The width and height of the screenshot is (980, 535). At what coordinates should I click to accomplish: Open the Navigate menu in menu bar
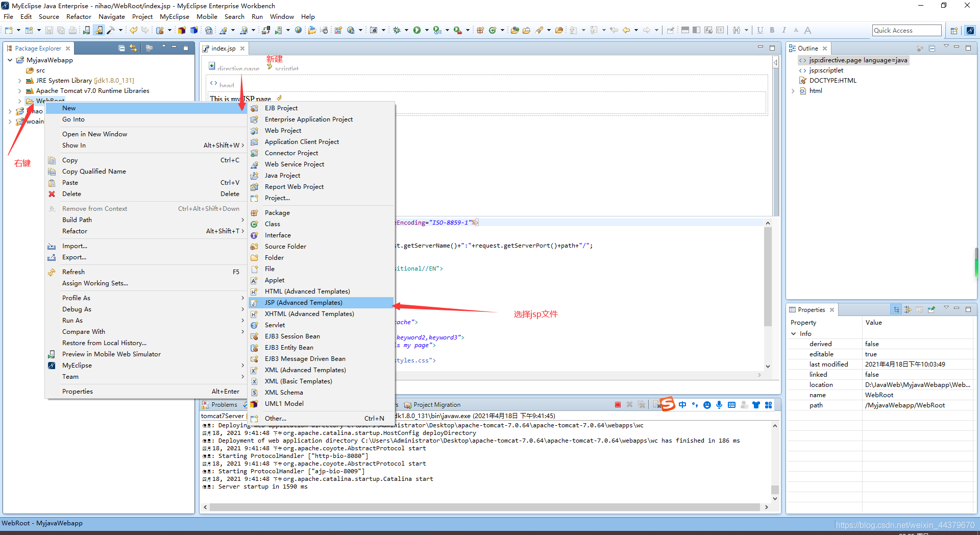point(112,16)
